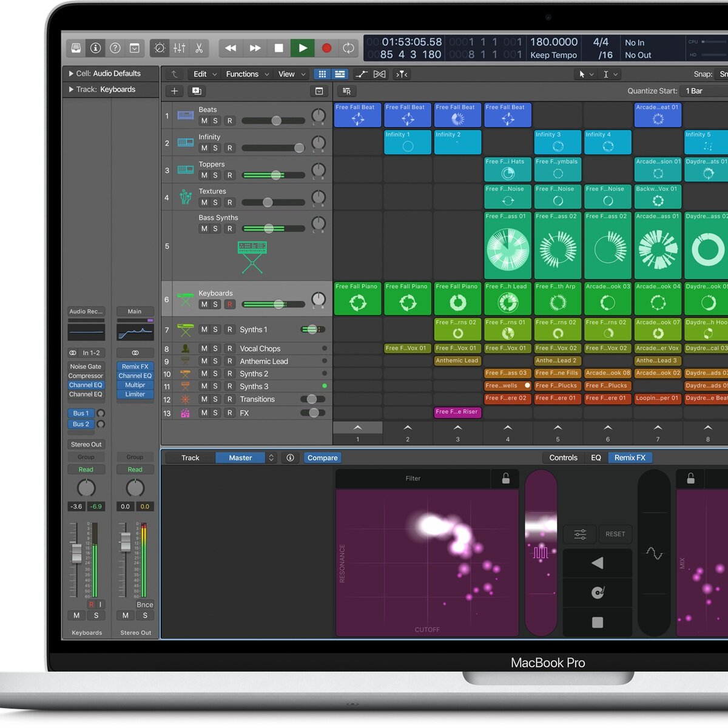Solo the Infinity track
Screen dimensions: 728x728
pyautogui.click(x=215, y=148)
